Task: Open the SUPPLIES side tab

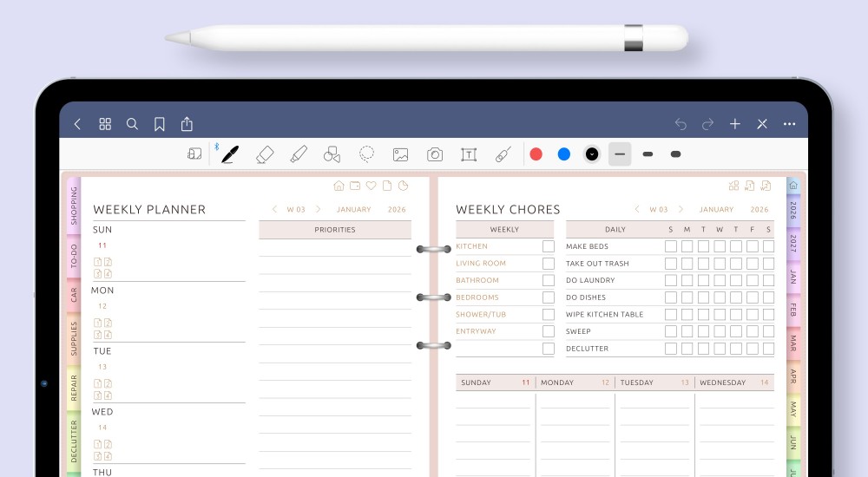Action: click(x=74, y=338)
